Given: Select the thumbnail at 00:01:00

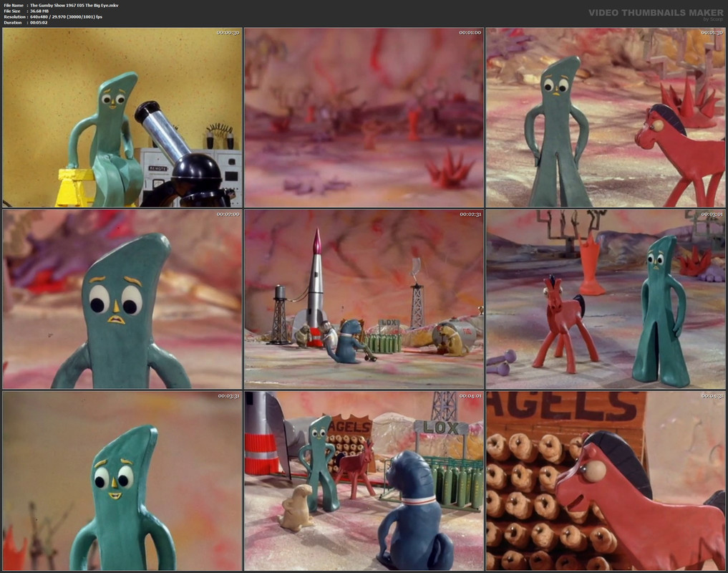Looking at the screenshot, I should [x=364, y=117].
